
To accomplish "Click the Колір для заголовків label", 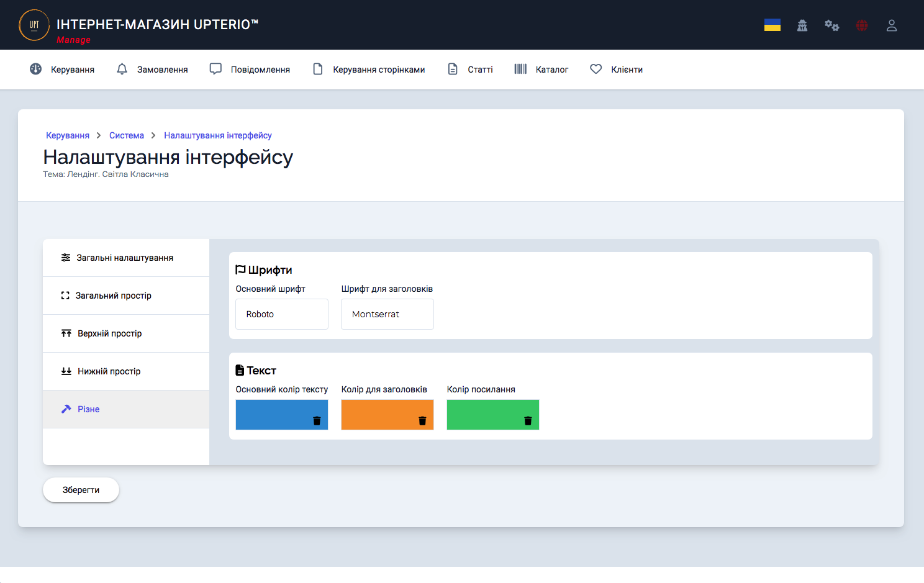I will (384, 389).
